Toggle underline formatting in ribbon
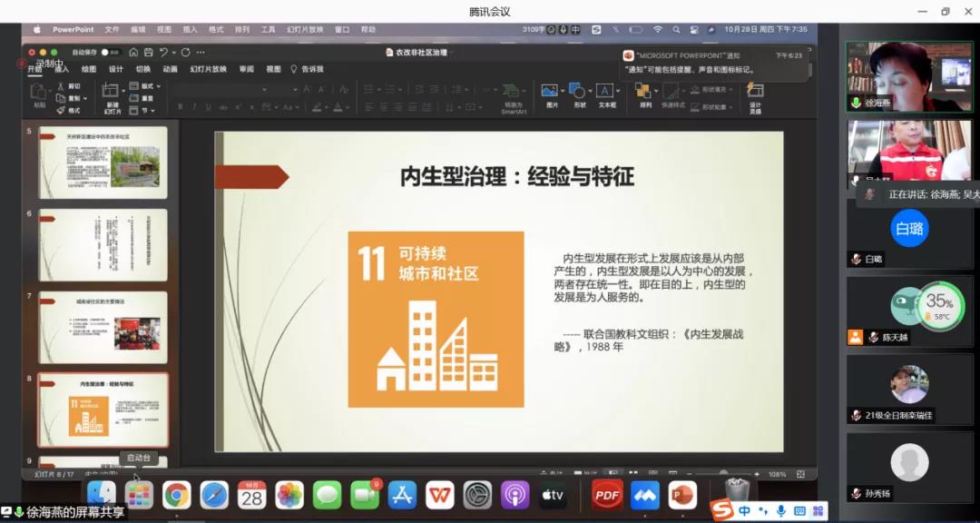 pos(208,107)
